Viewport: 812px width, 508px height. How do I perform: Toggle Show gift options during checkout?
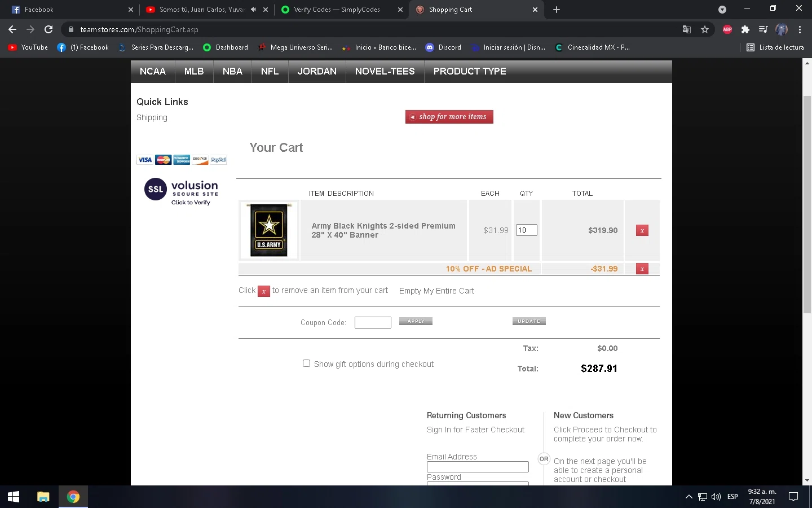(306, 364)
